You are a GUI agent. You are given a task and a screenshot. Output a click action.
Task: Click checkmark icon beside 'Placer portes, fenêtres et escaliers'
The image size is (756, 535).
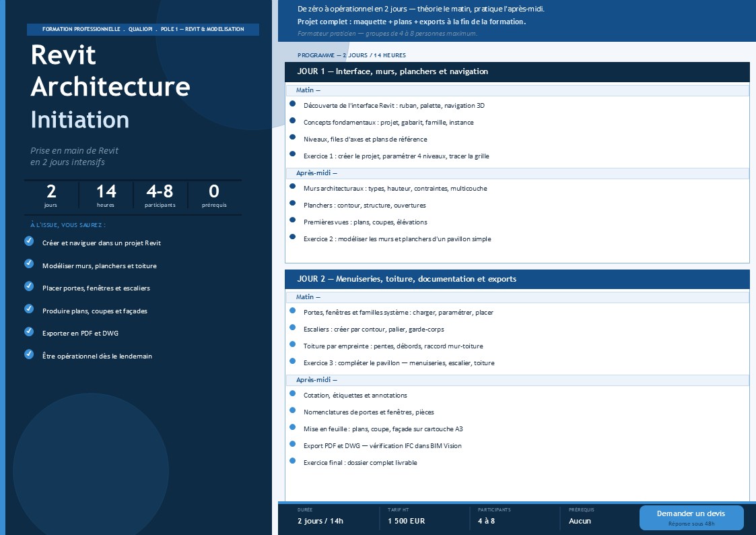pyautogui.click(x=29, y=286)
